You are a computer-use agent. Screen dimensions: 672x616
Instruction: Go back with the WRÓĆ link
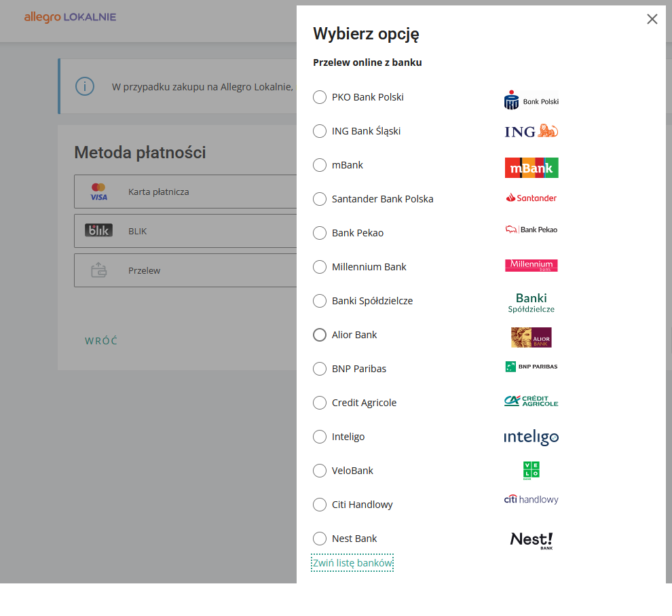(101, 341)
